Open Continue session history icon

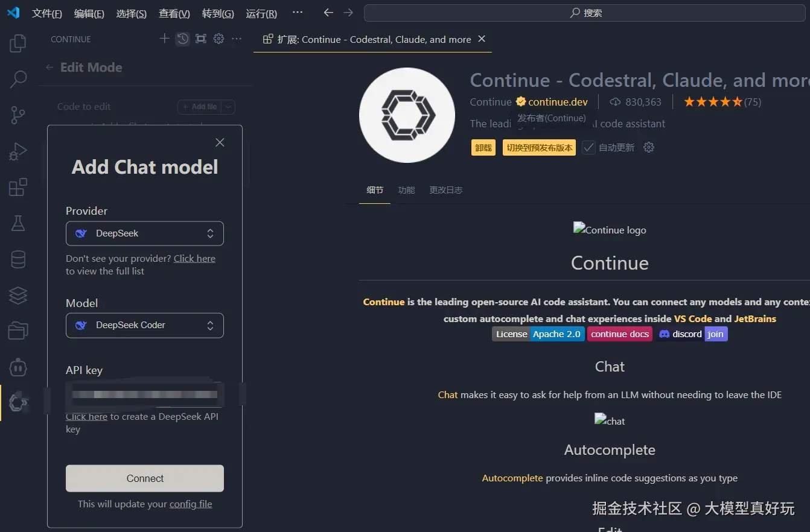tap(182, 39)
